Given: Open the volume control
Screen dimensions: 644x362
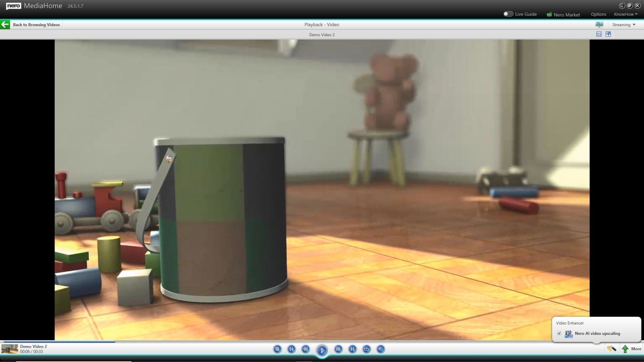Looking at the screenshot, I should point(381,349).
